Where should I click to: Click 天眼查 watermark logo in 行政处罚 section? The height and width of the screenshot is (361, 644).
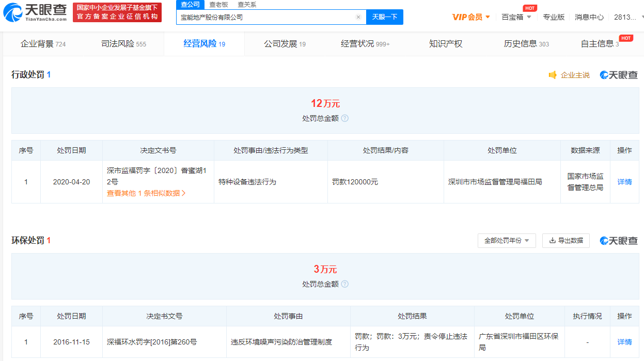tap(619, 75)
